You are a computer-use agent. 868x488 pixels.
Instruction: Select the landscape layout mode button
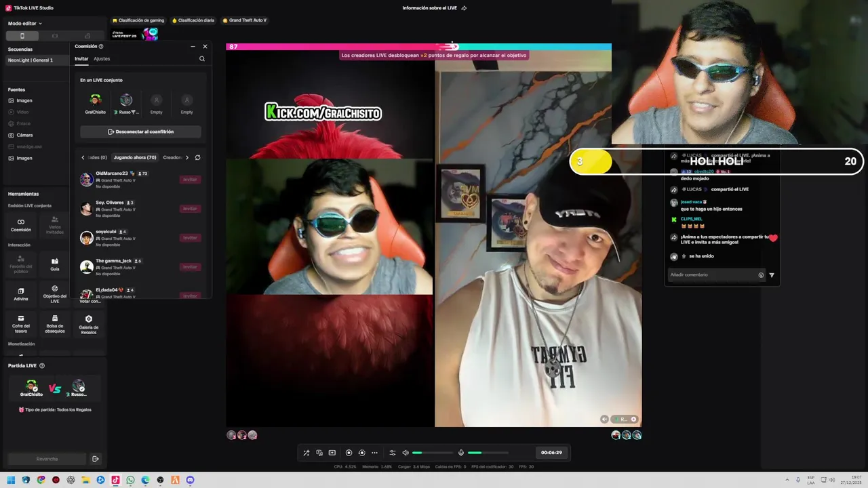55,36
